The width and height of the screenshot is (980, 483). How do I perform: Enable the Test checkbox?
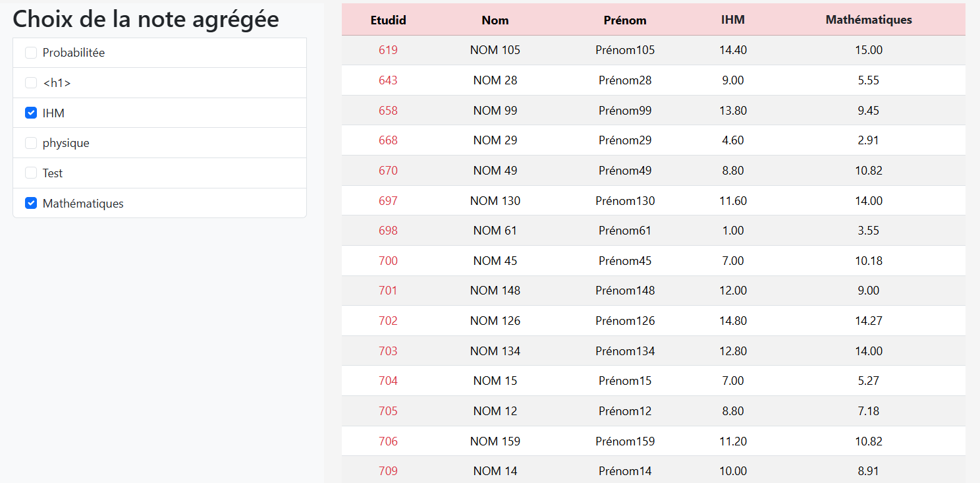pos(31,173)
